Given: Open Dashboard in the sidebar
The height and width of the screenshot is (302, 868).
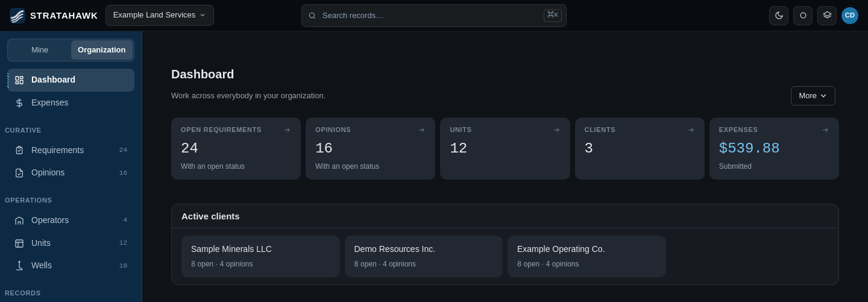Looking at the screenshot, I should coord(71,80).
